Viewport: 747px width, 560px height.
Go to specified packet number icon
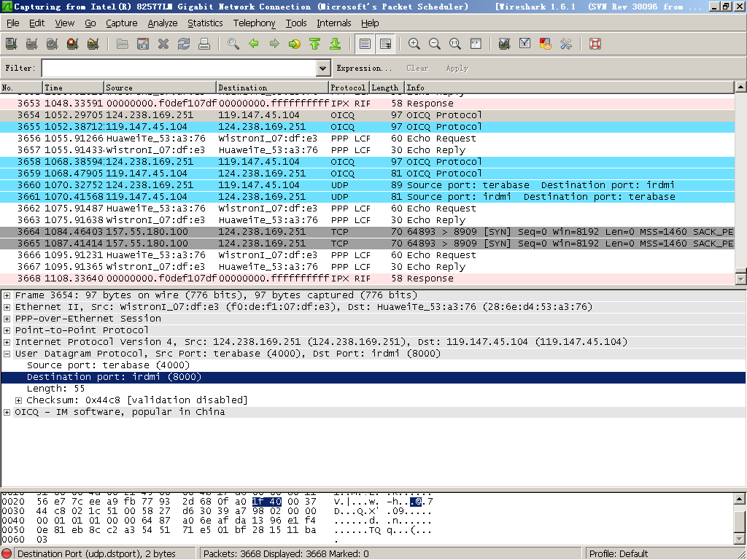point(295,44)
